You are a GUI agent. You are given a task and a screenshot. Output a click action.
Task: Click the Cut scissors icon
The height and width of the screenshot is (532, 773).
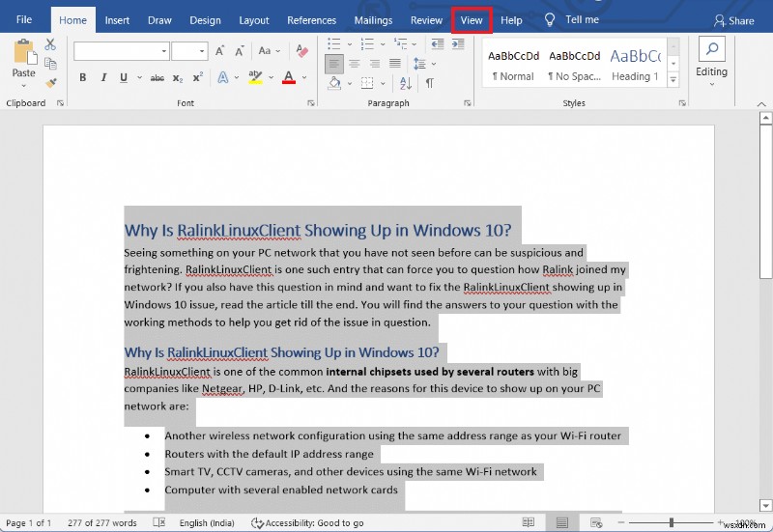point(50,45)
